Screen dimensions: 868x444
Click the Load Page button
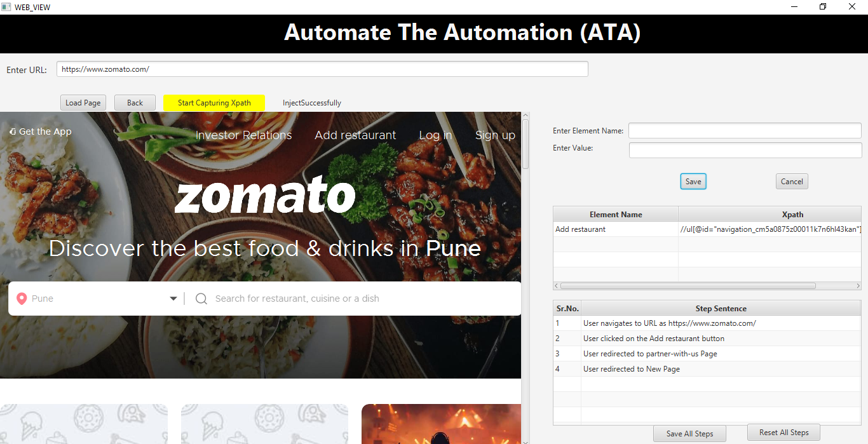click(x=83, y=103)
